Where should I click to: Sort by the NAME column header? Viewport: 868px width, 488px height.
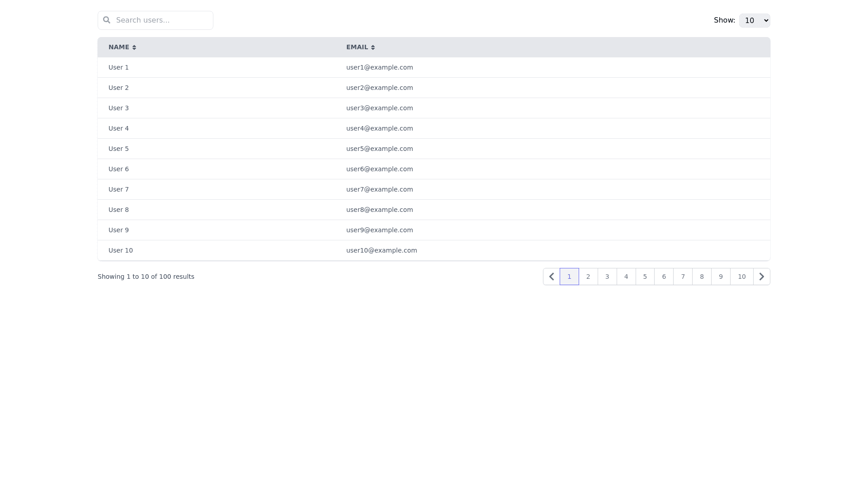tap(119, 47)
